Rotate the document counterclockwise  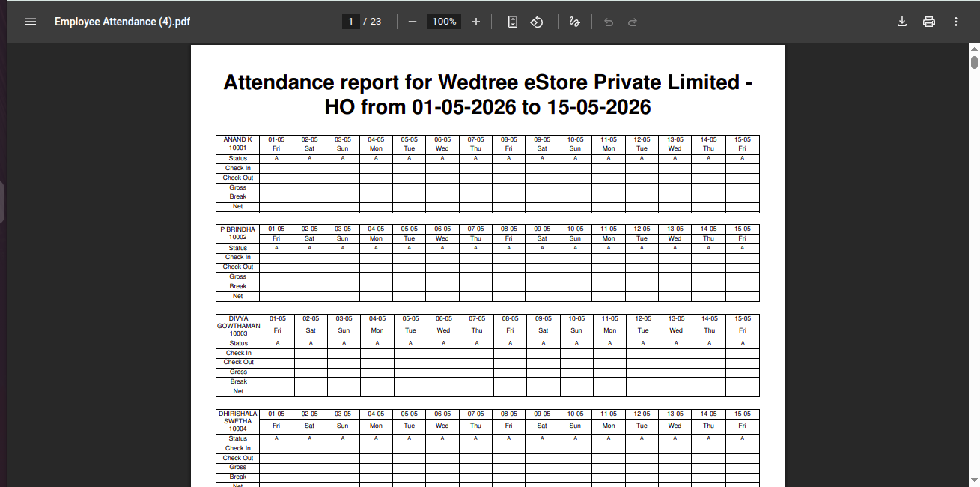pyautogui.click(x=537, y=22)
